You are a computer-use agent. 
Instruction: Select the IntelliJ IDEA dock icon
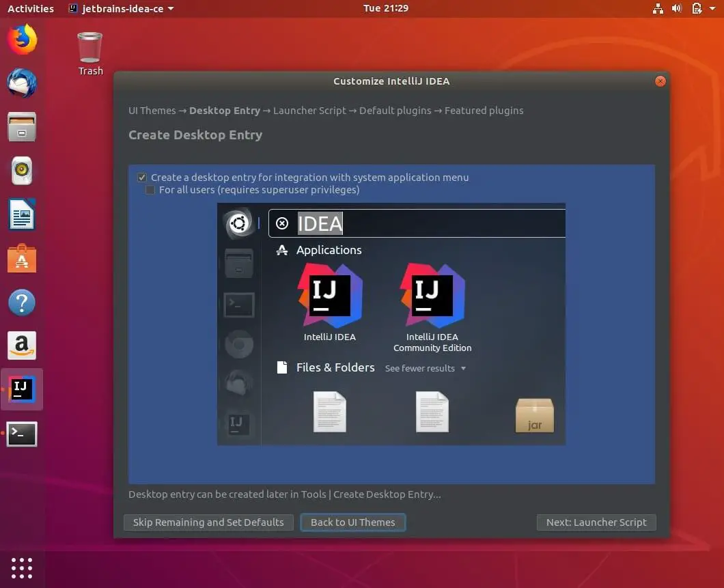pos(22,389)
